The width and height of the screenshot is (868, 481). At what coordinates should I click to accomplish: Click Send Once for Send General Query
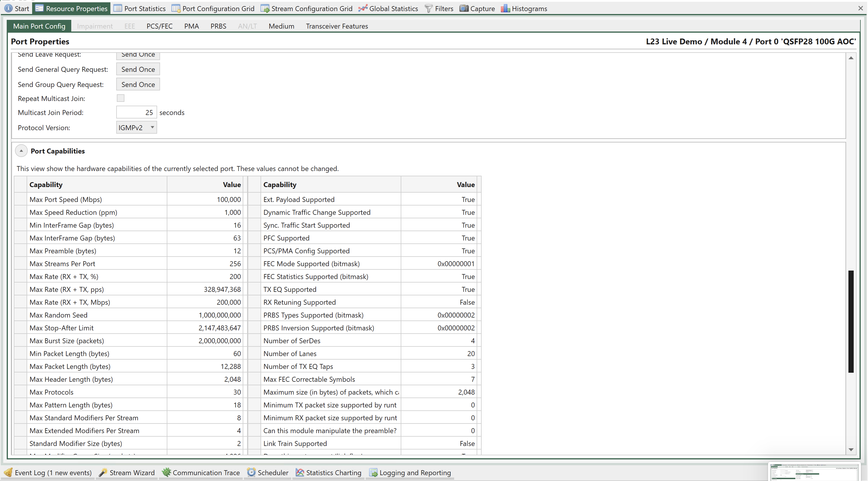coord(138,69)
